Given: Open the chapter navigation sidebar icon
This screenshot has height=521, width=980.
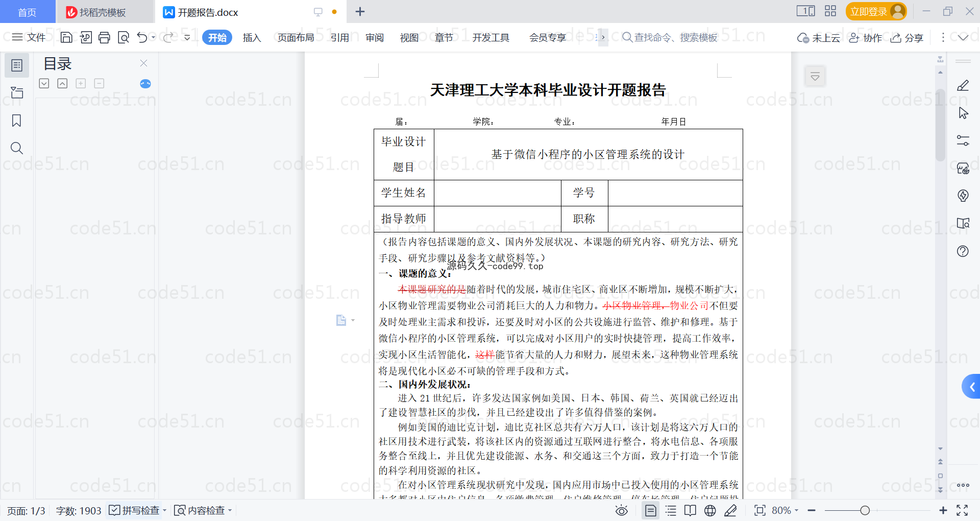Looking at the screenshot, I should point(17,92).
